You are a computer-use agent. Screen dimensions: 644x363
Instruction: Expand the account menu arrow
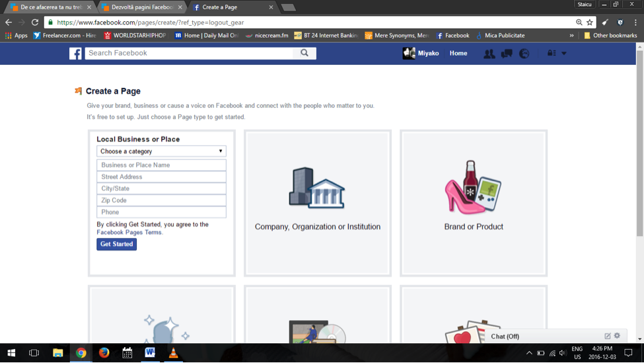564,54
